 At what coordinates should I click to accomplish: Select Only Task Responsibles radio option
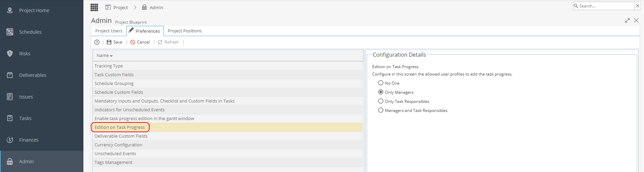pyautogui.click(x=381, y=101)
